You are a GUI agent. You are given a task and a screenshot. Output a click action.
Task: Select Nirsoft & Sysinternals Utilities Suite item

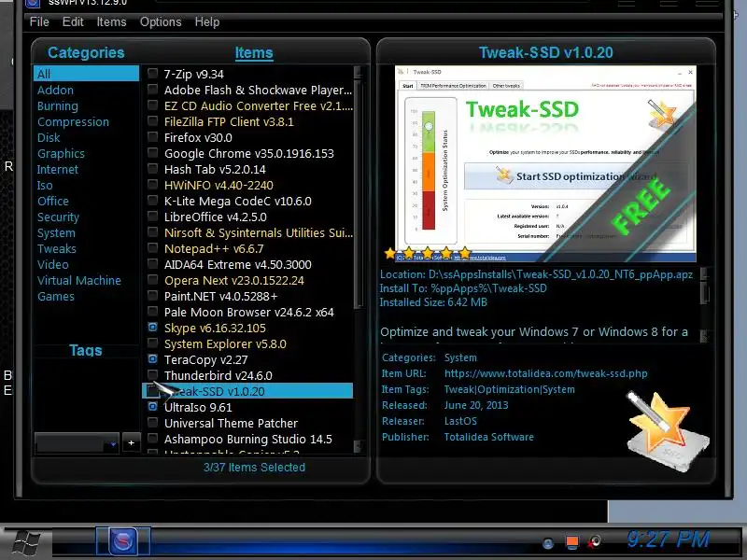point(259,232)
